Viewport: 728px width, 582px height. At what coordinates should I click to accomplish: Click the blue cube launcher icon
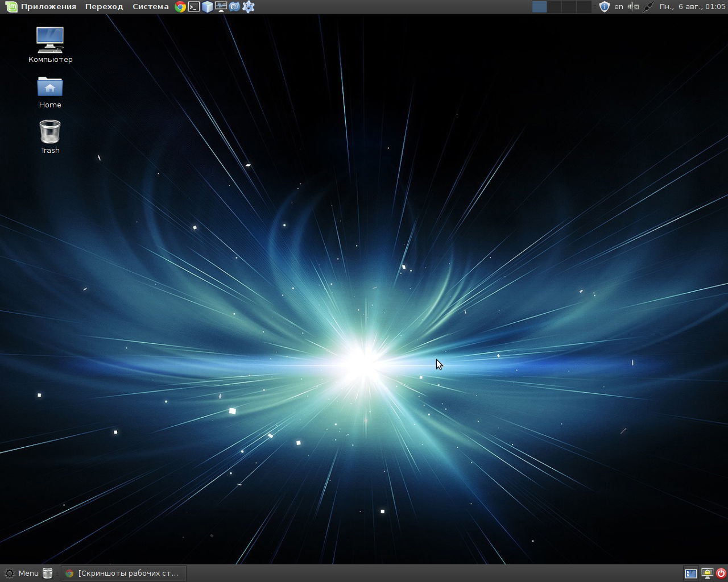point(208,7)
